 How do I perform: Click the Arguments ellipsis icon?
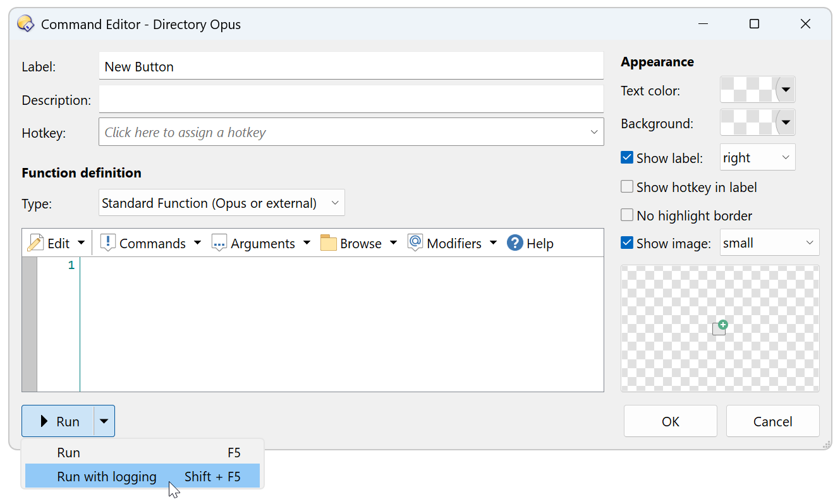click(219, 243)
